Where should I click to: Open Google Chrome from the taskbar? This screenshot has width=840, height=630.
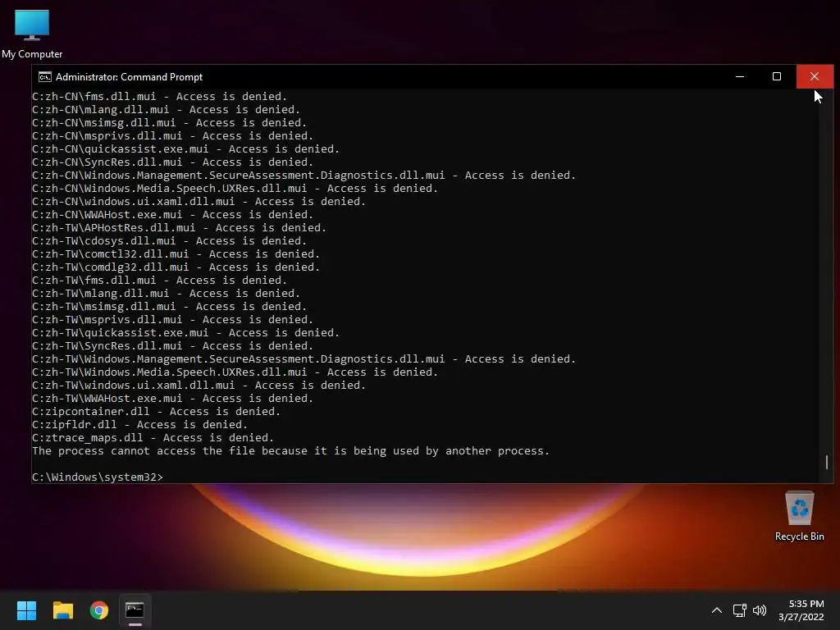(99, 610)
